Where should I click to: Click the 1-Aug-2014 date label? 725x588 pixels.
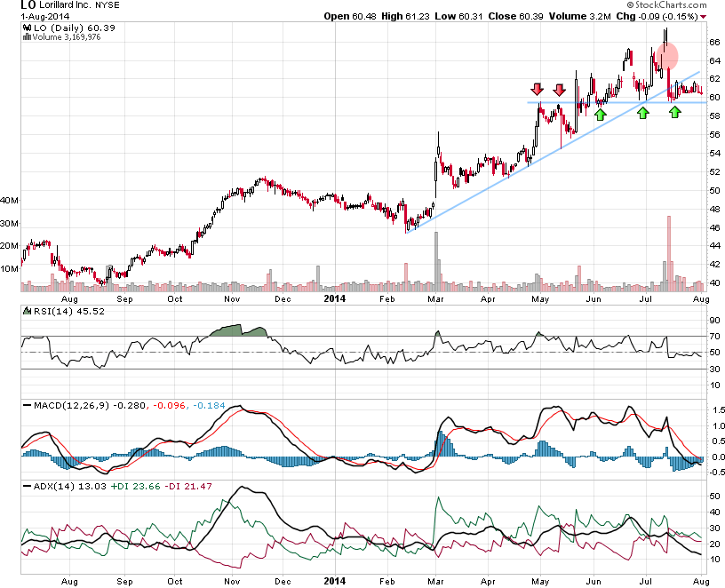(44, 17)
